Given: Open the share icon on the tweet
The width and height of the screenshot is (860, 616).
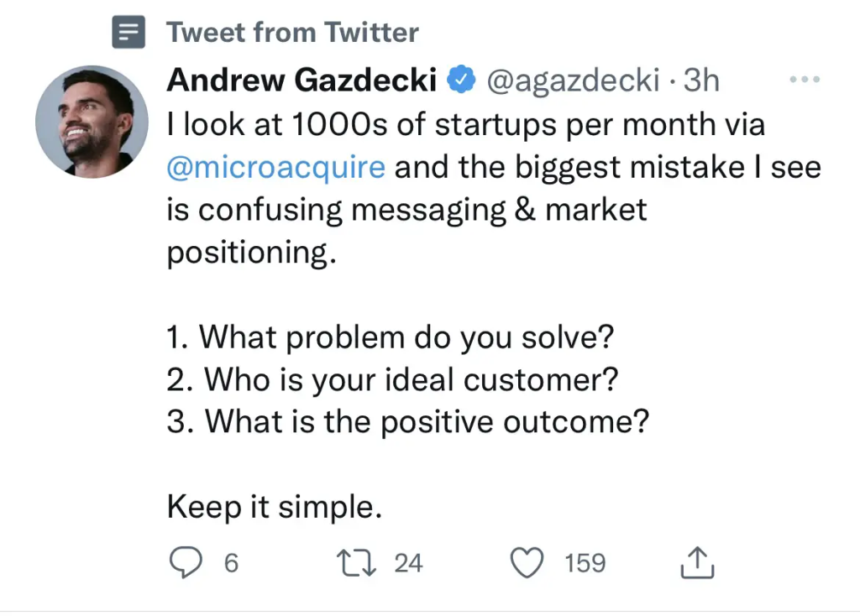Looking at the screenshot, I should tap(696, 563).
